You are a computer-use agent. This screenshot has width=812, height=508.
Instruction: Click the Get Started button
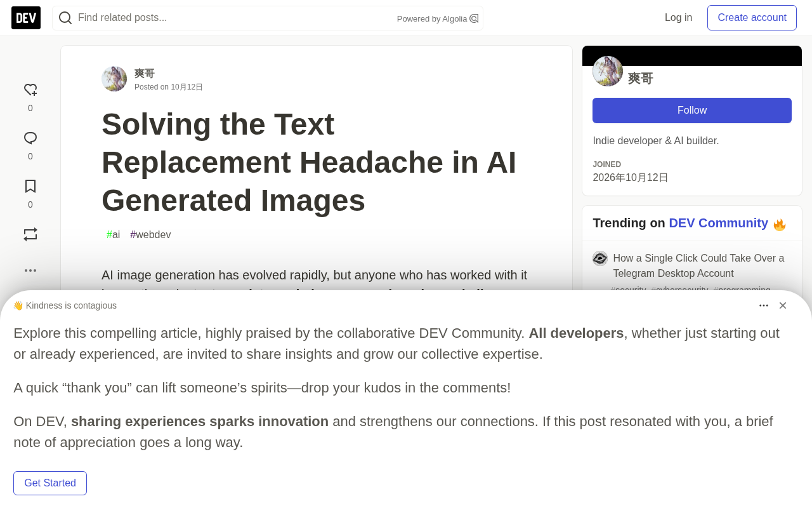pos(50,483)
